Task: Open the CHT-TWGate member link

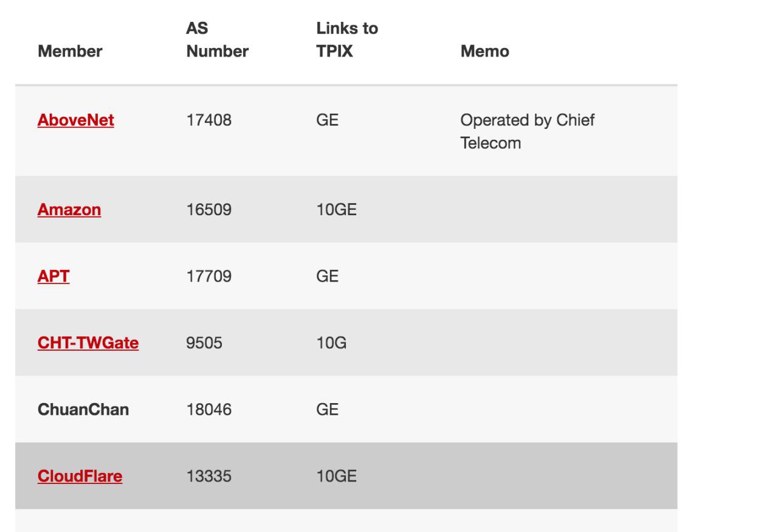Action: click(88, 343)
